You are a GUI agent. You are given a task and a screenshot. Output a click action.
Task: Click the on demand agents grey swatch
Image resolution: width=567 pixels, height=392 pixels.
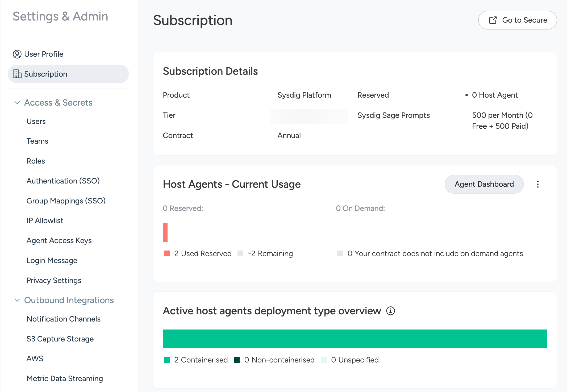(x=340, y=253)
